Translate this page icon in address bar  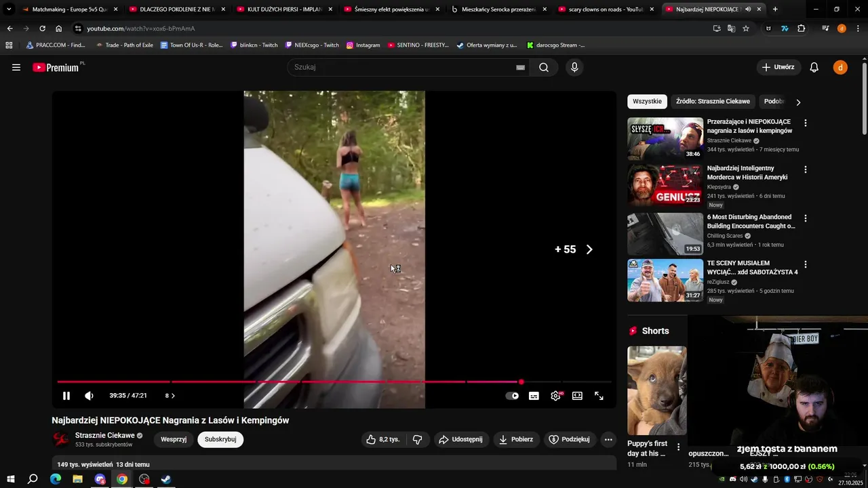tap(731, 28)
